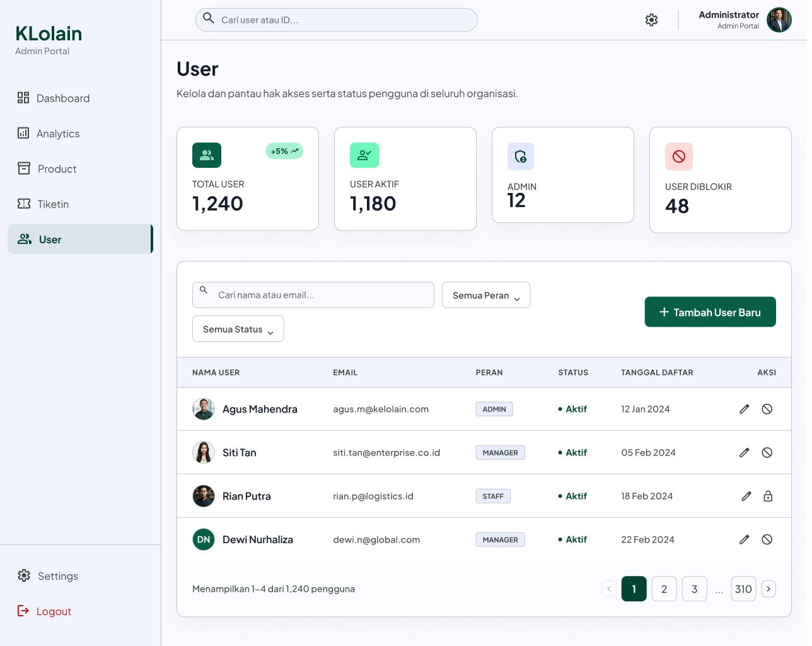812x646 pixels.
Task: Block Siti Tan using ban icon
Action: point(767,452)
